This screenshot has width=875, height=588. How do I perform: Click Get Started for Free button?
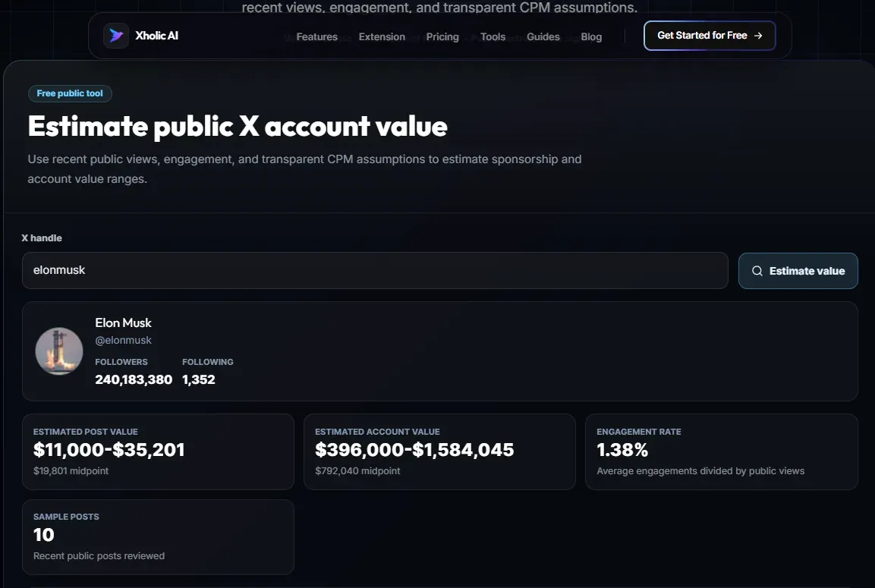point(710,36)
